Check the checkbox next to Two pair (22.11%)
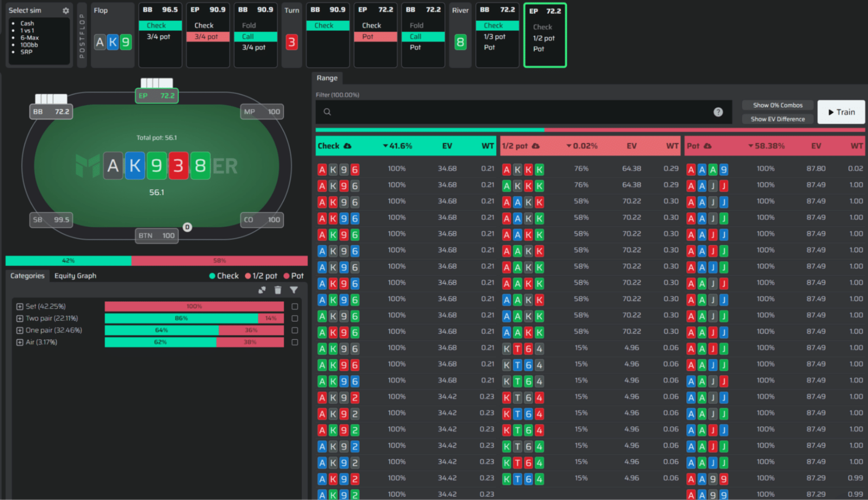The image size is (868, 500). point(295,318)
